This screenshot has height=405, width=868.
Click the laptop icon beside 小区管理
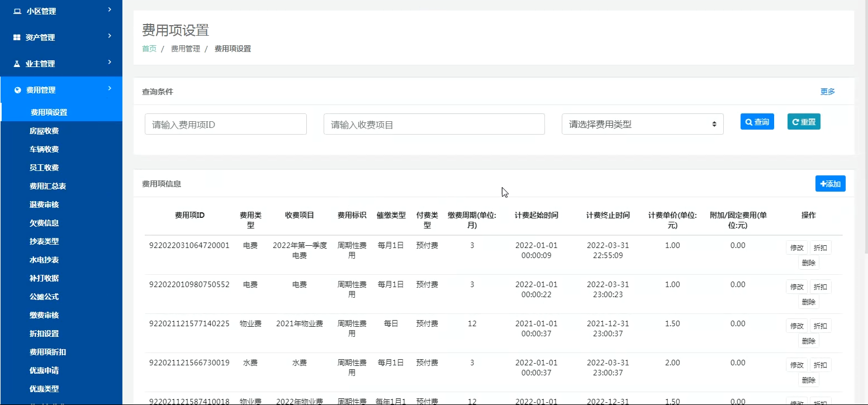[x=17, y=11]
